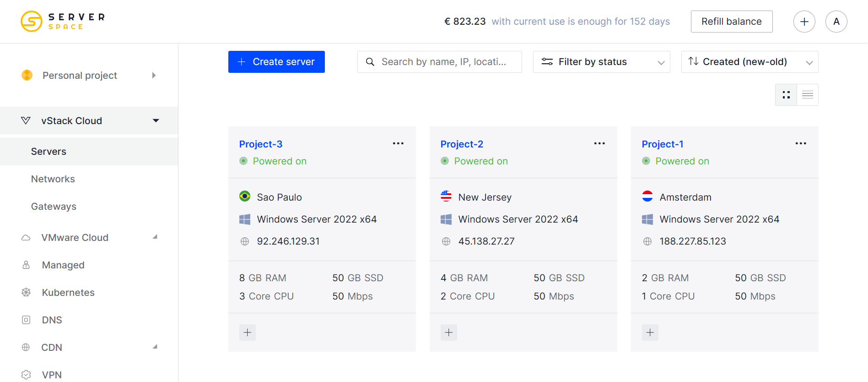Viewport: 868px width, 382px height.
Task: Open Gateways in the sidebar
Action: point(89,207)
